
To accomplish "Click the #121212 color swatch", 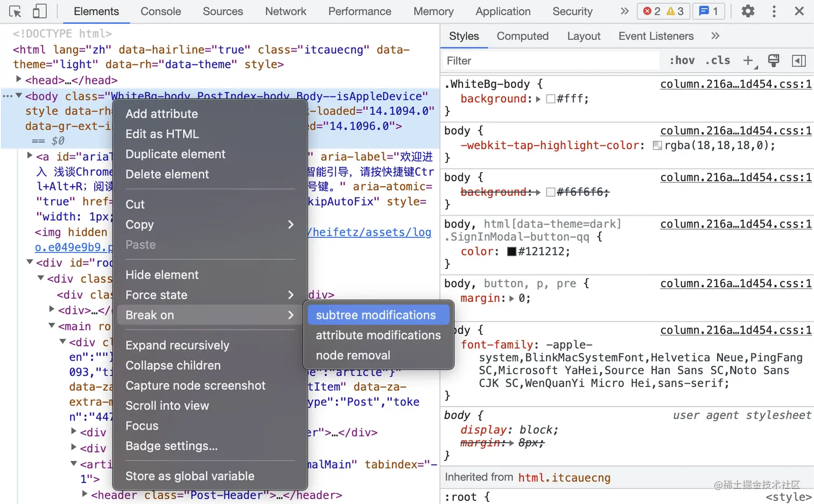I will coord(512,251).
